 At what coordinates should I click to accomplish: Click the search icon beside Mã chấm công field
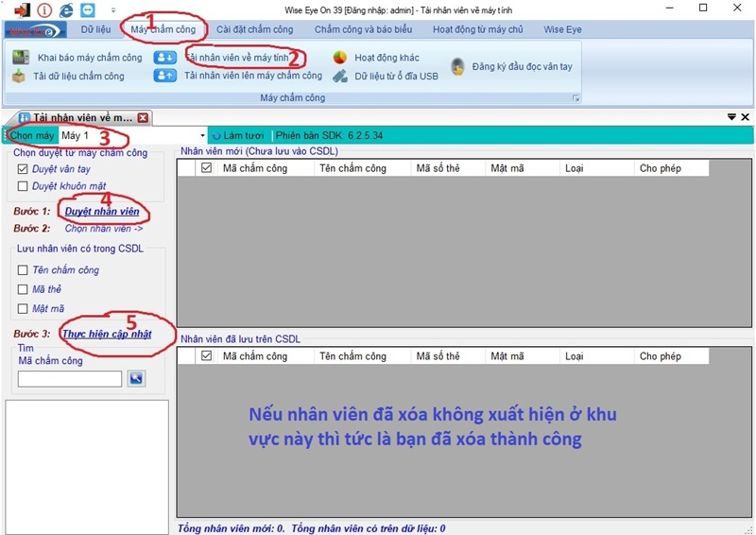[x=137, y=378]
